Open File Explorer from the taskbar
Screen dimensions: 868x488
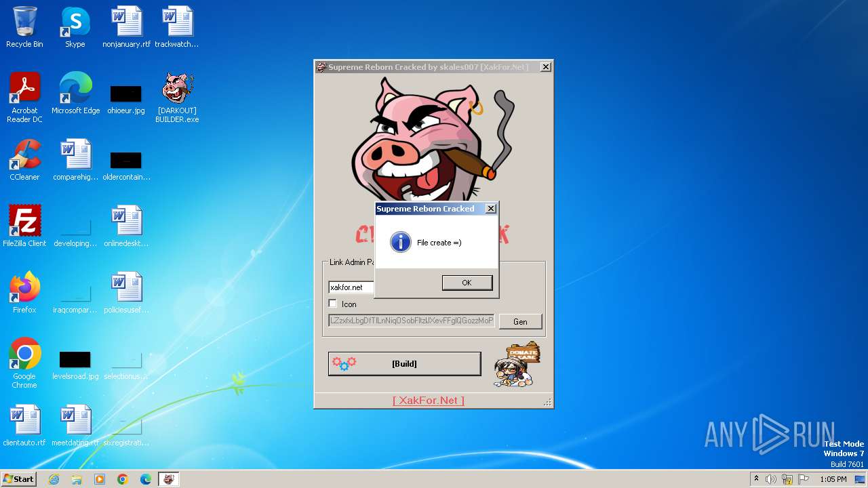77,479
